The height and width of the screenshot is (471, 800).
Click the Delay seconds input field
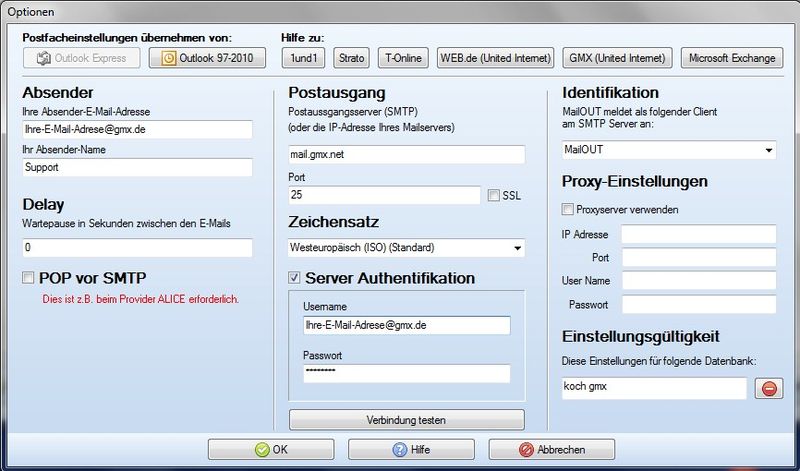pos(137,247)
